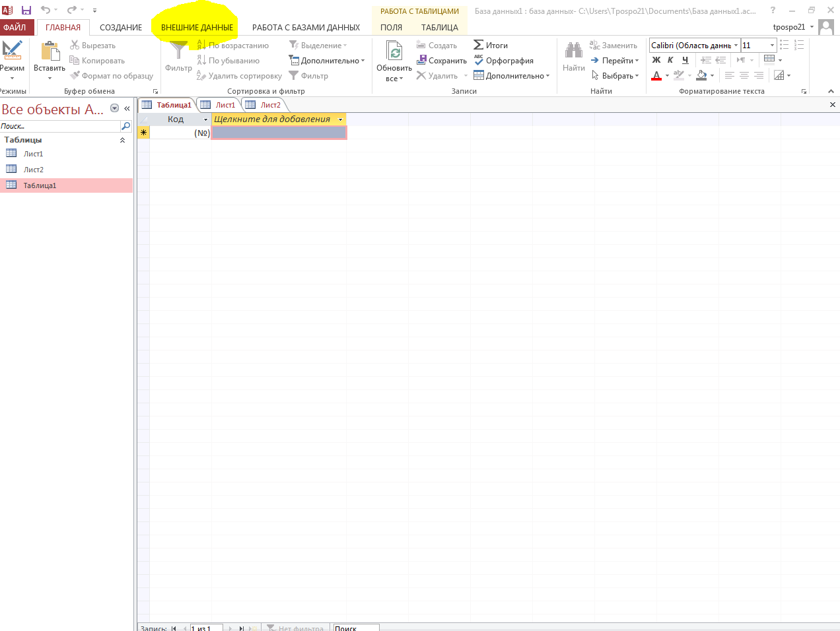
Task: Click the record search box at bottom
Action: [356, 628]
